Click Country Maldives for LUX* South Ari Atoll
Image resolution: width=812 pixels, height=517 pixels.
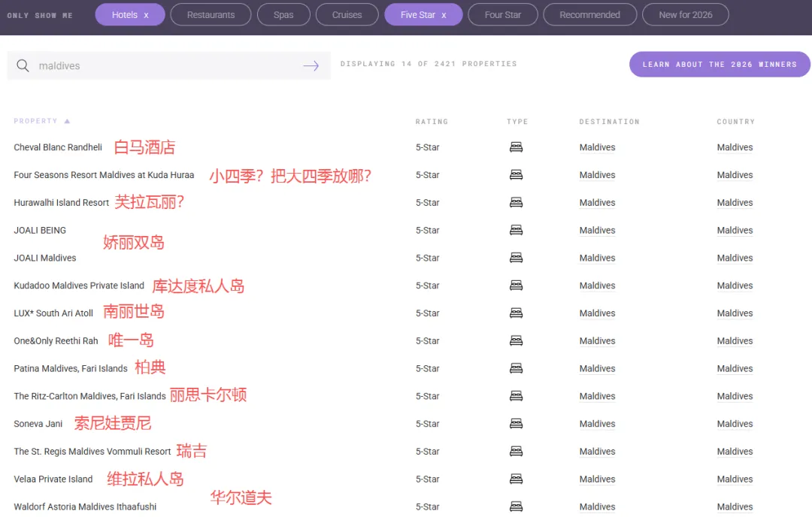tap(735, 313)
